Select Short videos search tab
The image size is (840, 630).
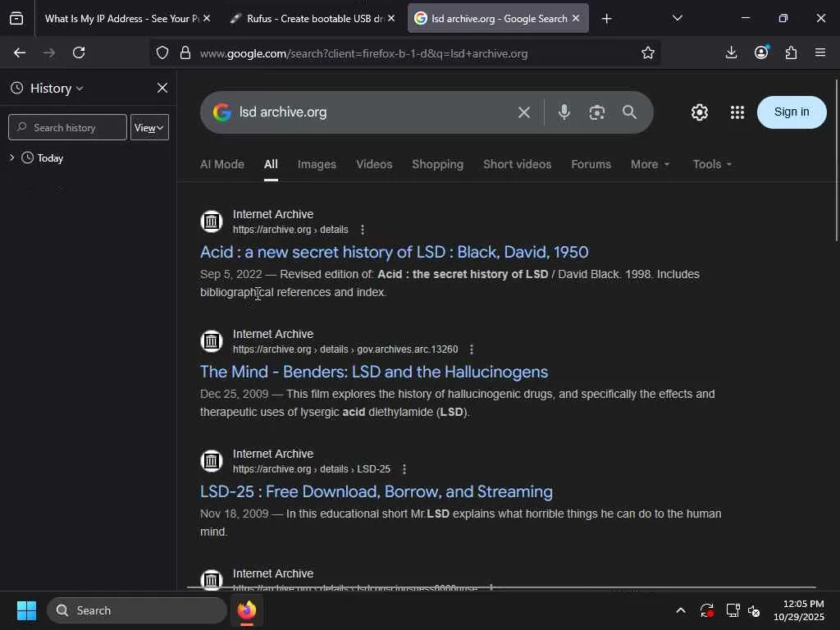(517, 164)
